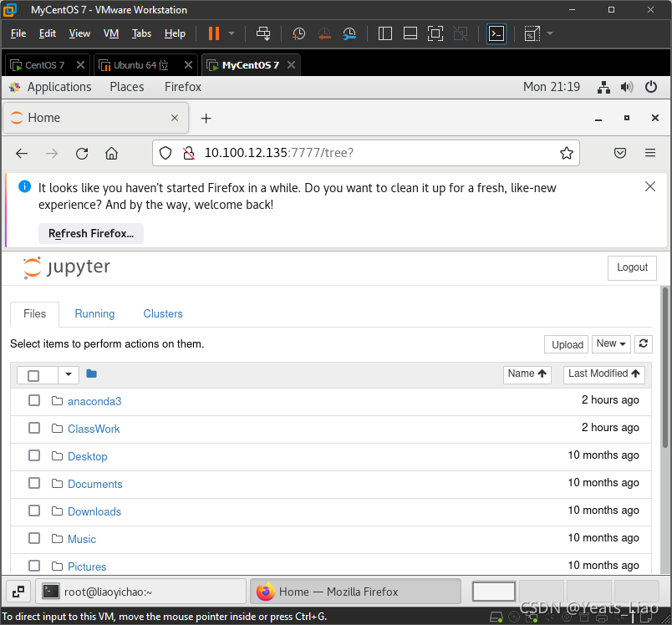The image size is (672, 625).
Task: Switch to the Clusters tab
Action: [x=163, y=314]
